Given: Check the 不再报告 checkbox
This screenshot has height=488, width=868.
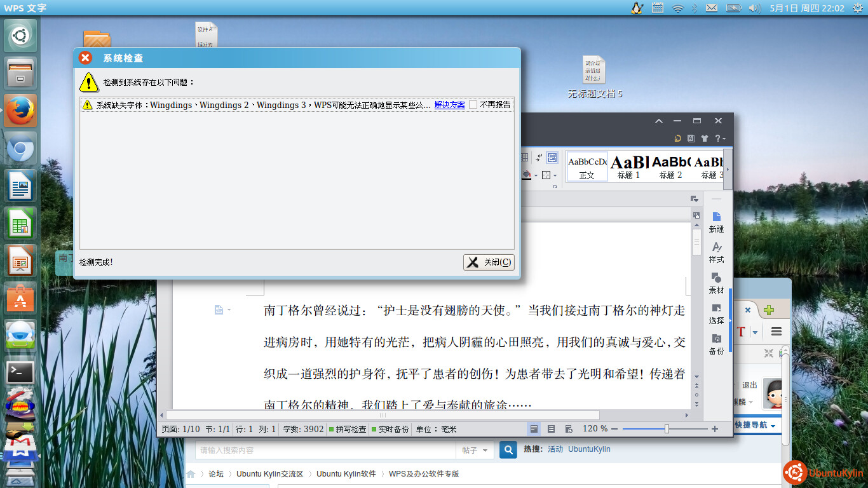Looking at the screenshot, I should pos(473,105).
